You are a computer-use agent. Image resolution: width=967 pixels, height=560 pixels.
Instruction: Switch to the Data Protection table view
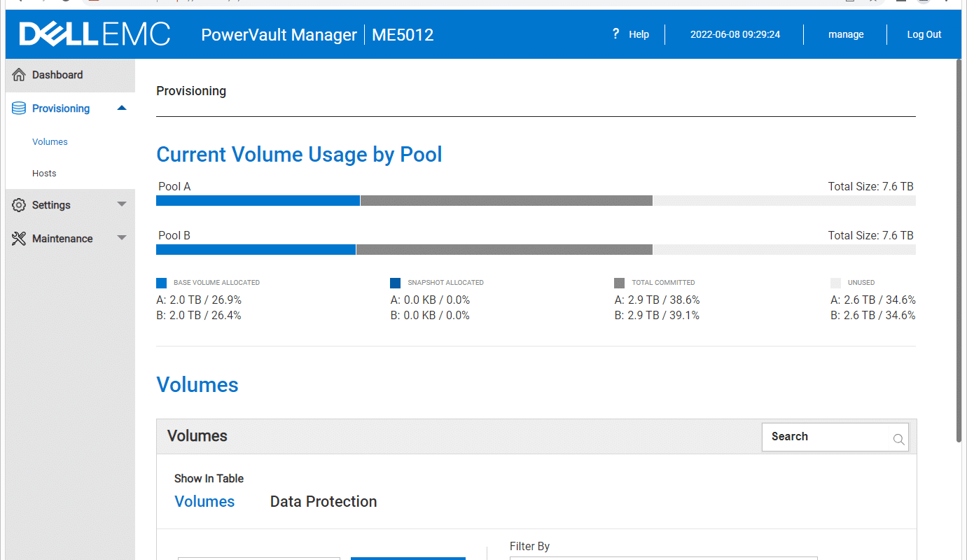324,502
